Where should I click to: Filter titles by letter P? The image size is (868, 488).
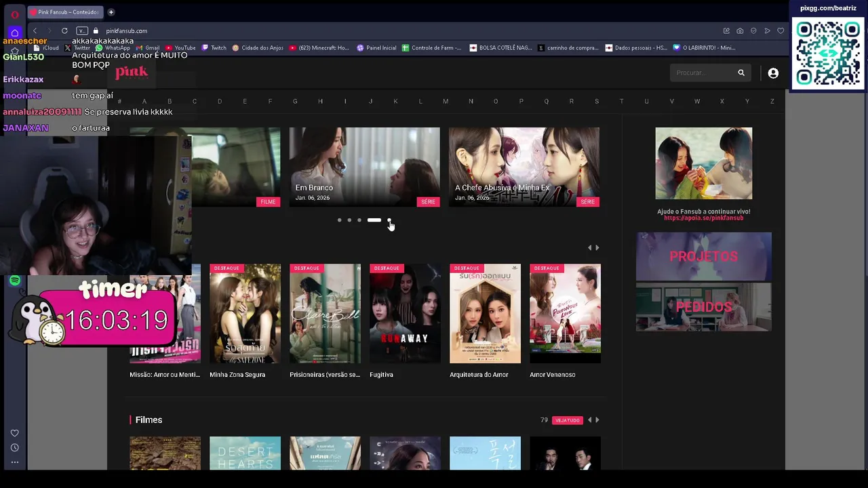[x=521, y=102]
